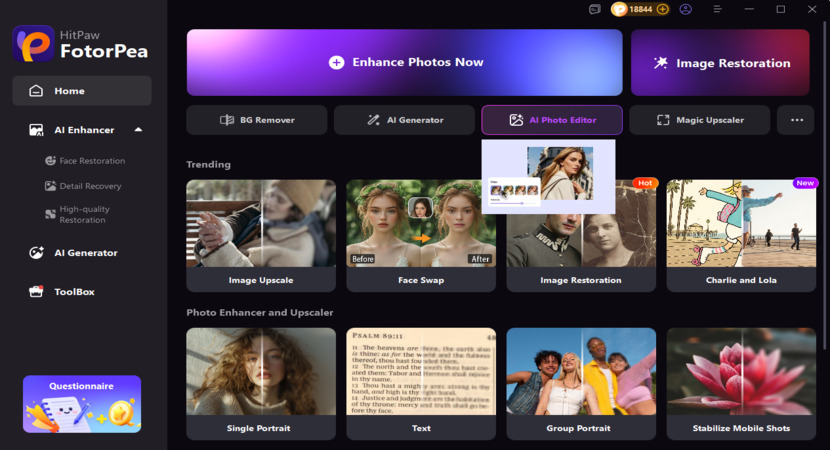This screenshot has height=450, width=830.
Task: Open the Magic Upscaler tool
Action: point(699,120)
